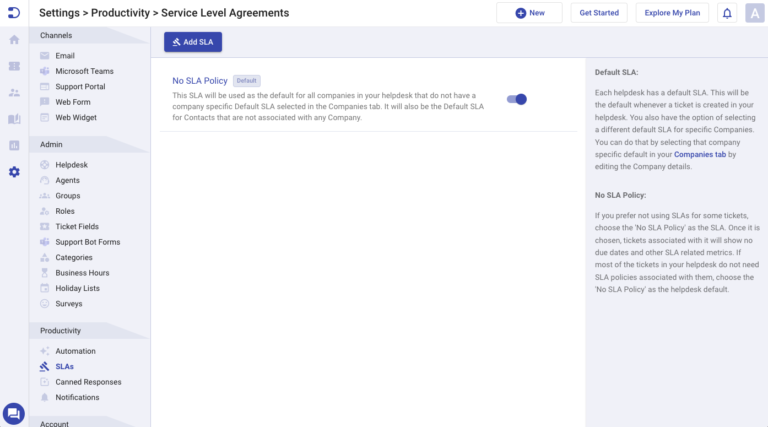Click the notifications bell icon
768x427 pixels.
(727, 13)
